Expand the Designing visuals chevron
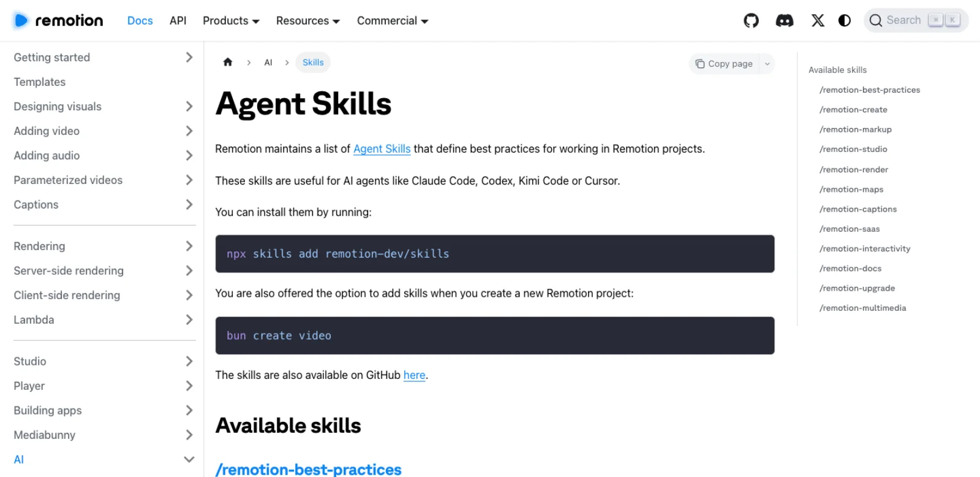The image size is (980, 477). 189,106
